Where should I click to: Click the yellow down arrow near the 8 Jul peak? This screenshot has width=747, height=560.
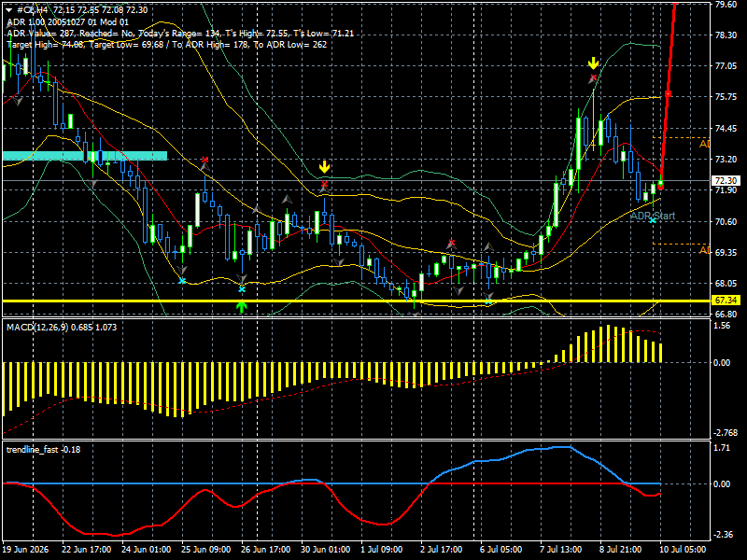[593, 63]
